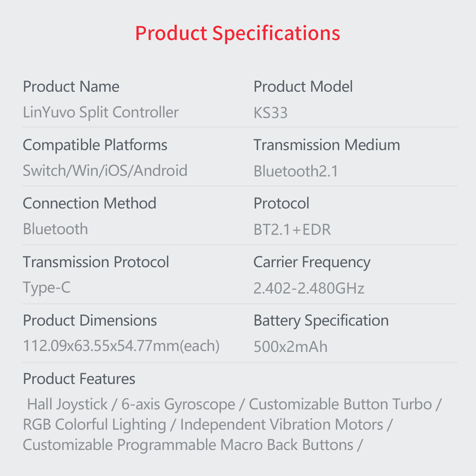Click the Product Model label

coord(303,87)
